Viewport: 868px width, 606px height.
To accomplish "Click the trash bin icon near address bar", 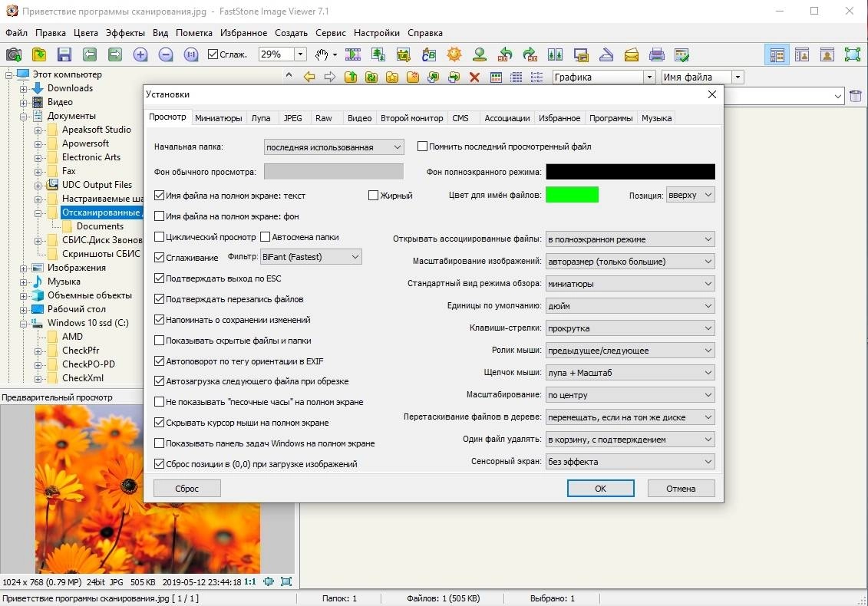I will coord(855,97).
